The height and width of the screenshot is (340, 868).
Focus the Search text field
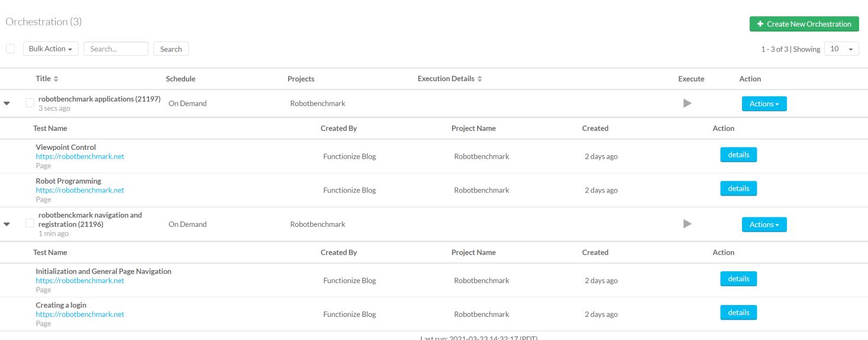tap(115, 49)
